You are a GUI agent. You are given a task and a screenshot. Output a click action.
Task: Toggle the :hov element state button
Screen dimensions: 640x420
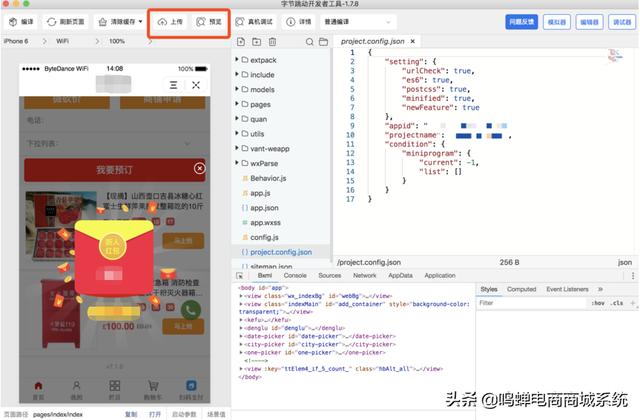[598, 303]
